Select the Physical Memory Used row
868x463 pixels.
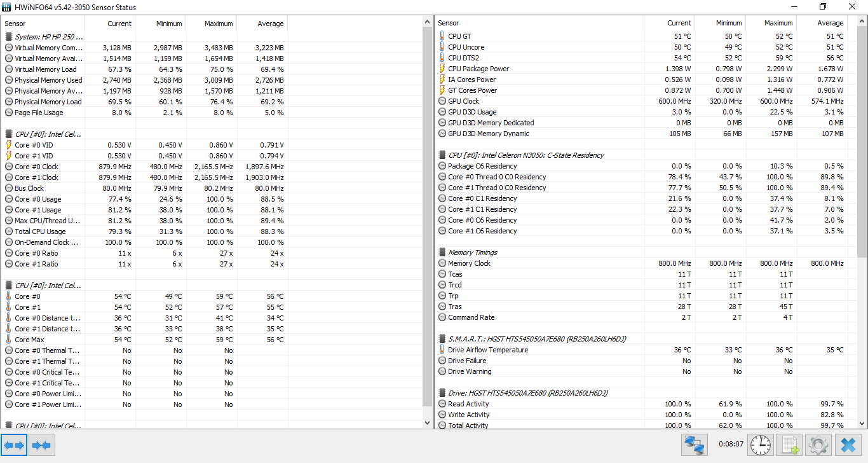click(145, 80)
